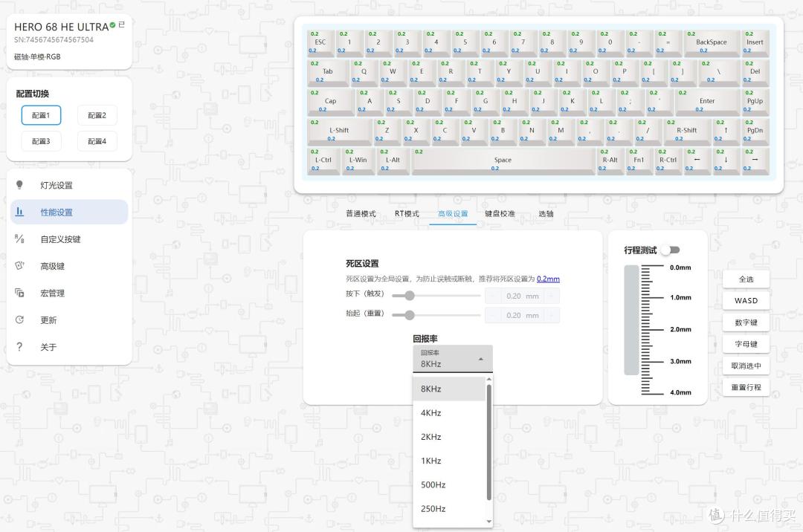Image resolution: width=803 pixels, height=532 pixels.
Task: Choose 250Hz polling rate option
Action: [449, 508]
